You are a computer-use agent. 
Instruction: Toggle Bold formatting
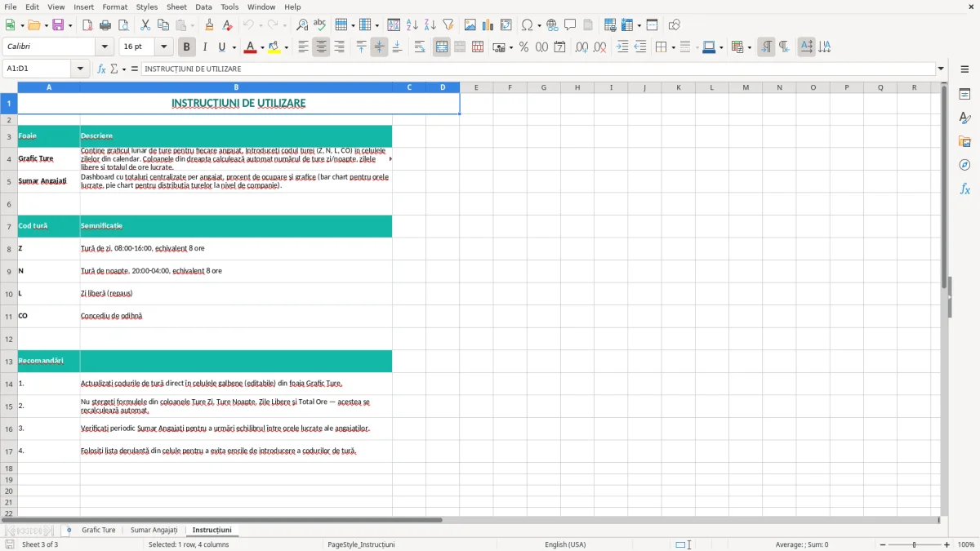(186, 47)
